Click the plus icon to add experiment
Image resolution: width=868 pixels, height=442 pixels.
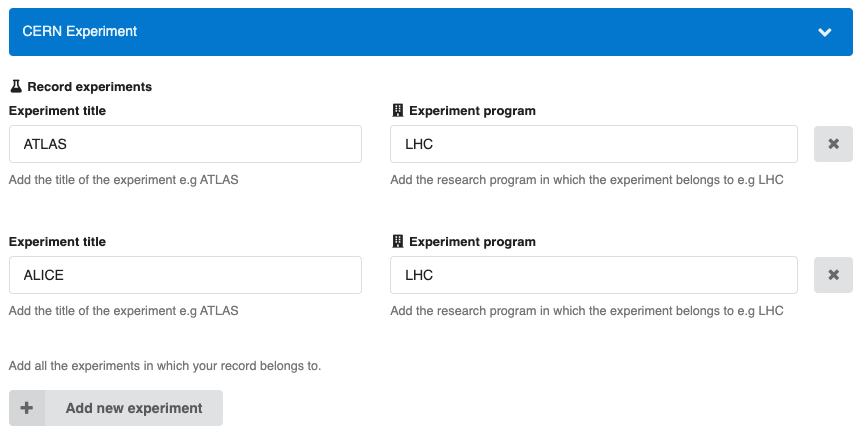coord(27,408)
